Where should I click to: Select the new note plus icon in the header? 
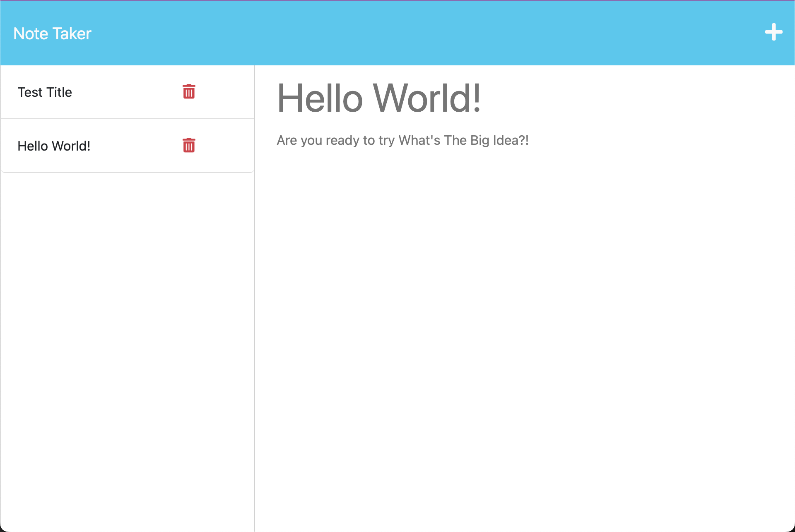pyautogui.click(x=774, y=33)
